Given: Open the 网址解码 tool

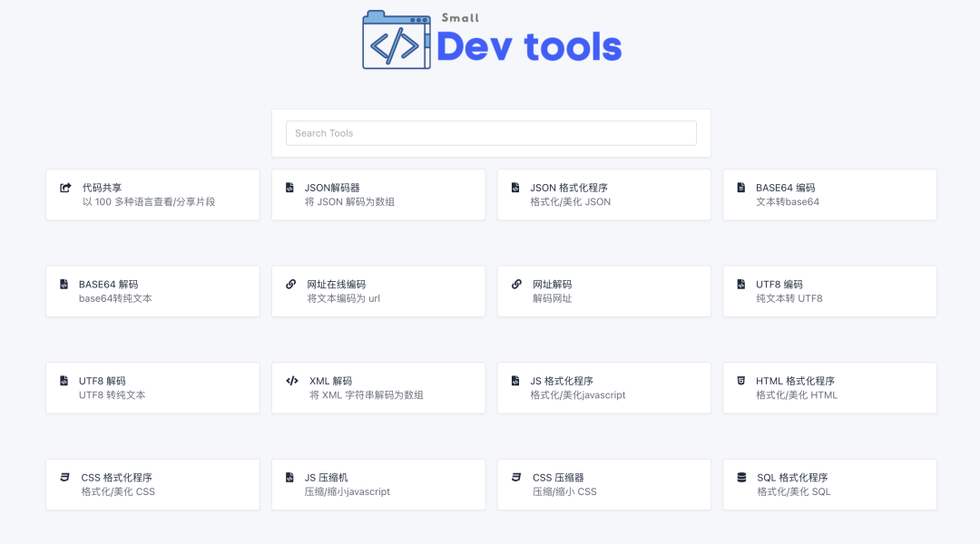Looking at the screenshot, I should 603,291.
